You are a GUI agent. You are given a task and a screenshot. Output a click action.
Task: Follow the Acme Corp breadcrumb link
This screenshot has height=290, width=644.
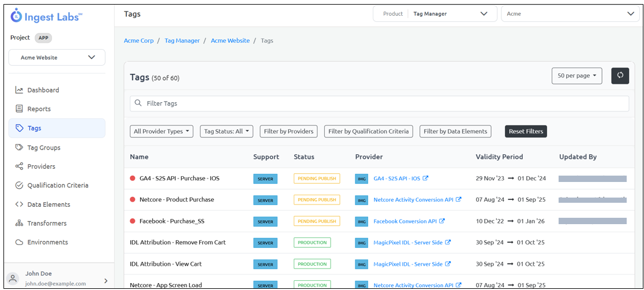pos(138,40)
